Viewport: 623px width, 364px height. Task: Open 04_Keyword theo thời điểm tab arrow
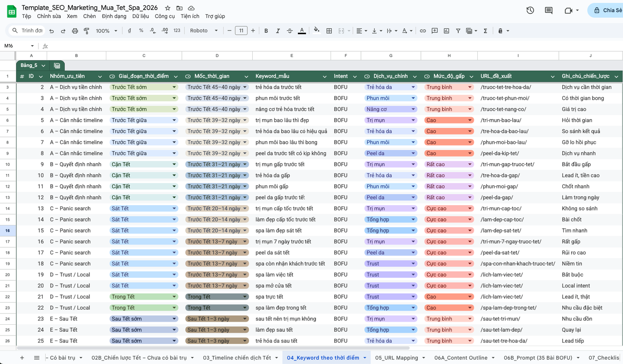pyautogui.click(x=365, y=358)
